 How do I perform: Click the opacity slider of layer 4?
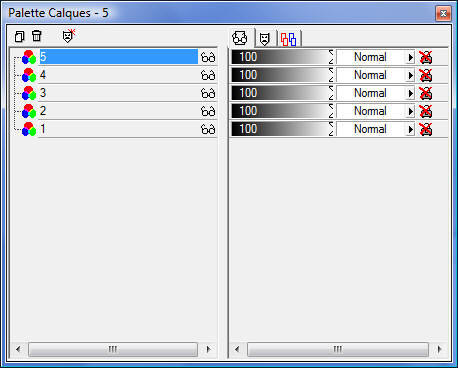tap(282, 75)
